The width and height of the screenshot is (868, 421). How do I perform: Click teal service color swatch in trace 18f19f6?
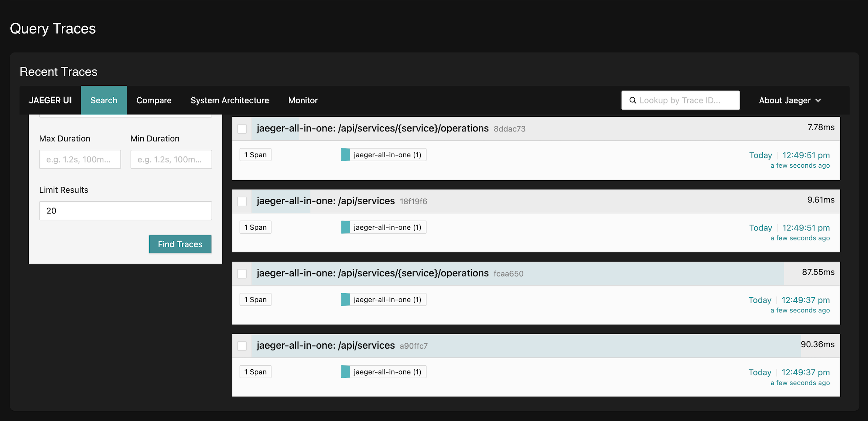[345, 227]
